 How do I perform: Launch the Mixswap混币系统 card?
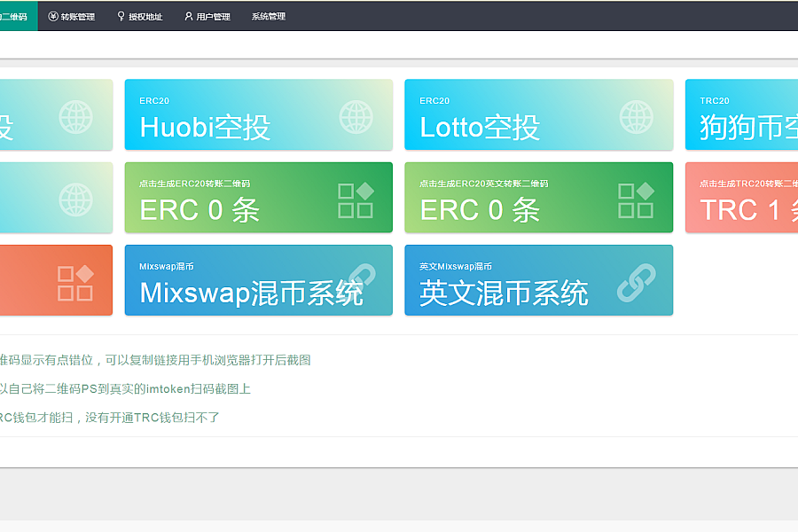click(x=259, y=280)
